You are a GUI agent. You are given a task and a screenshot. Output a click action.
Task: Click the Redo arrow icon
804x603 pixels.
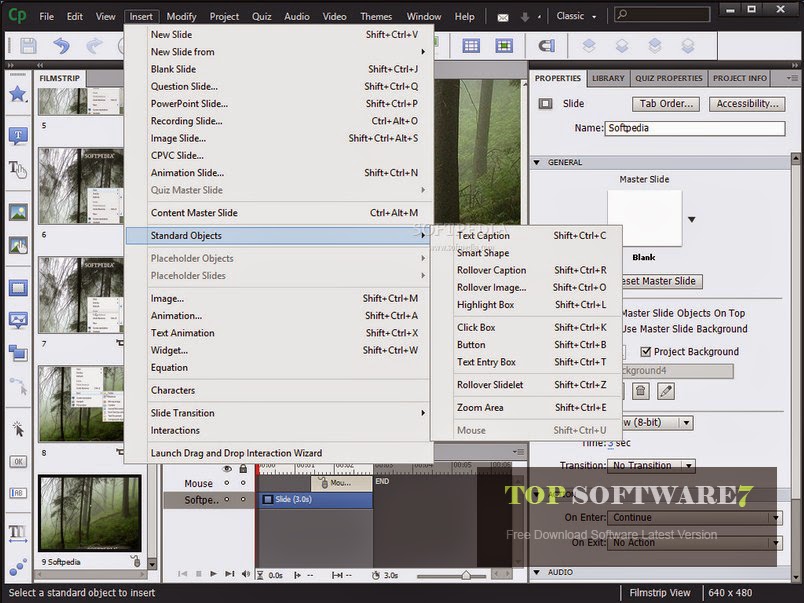point(94,46)
